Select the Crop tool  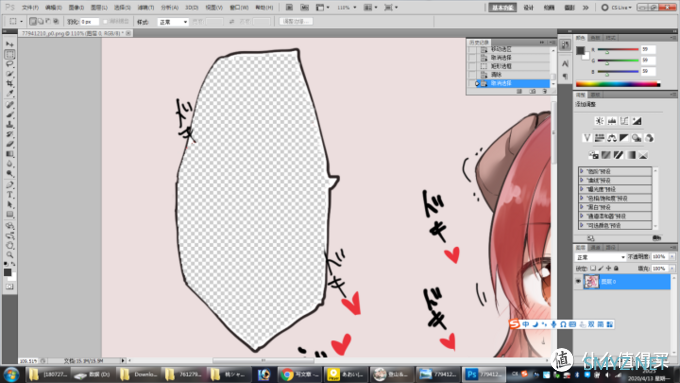10,84
